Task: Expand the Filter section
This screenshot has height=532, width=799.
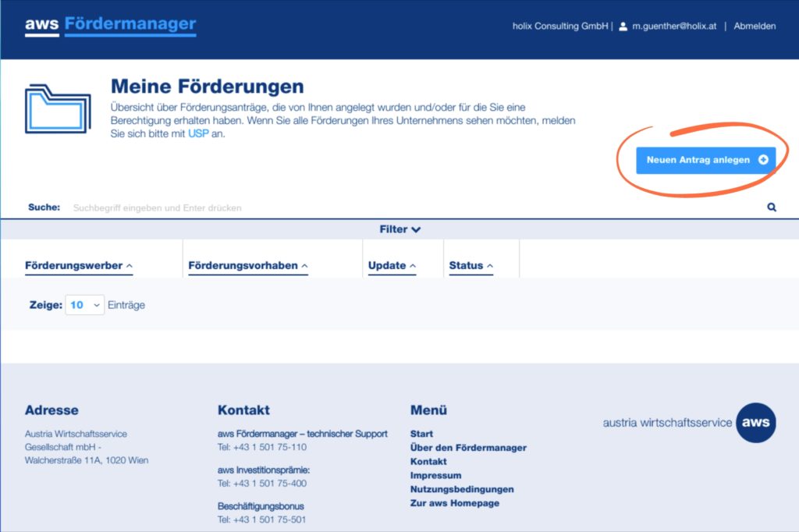Action: pyautogui.click(x=399, y=229)
